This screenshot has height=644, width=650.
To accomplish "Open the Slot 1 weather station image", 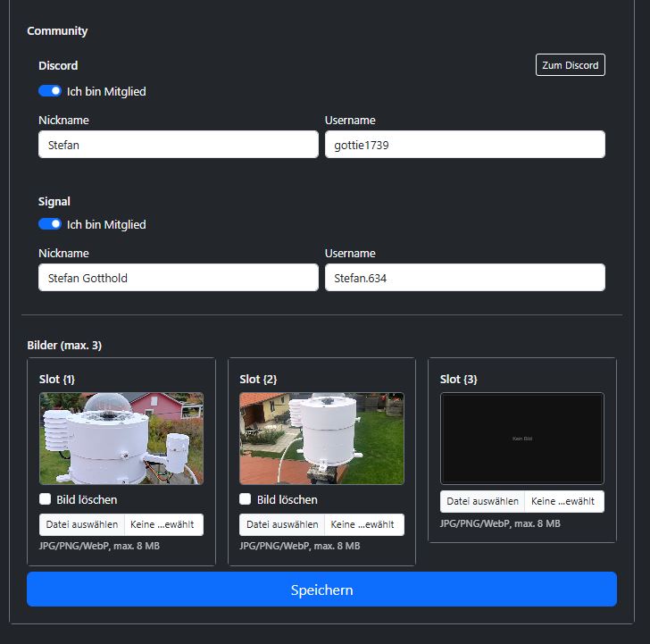I will [x=121, y=439].
